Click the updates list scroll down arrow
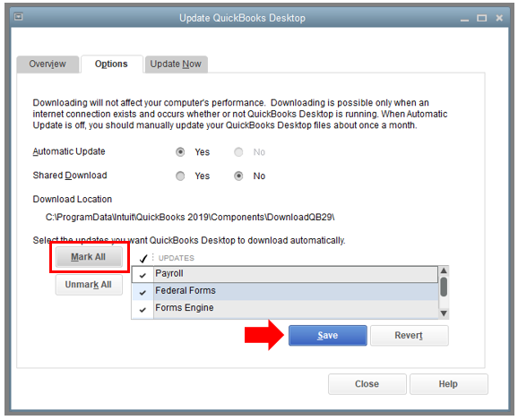This screenshot has height=420, width=518. click(x=444, y=313)
